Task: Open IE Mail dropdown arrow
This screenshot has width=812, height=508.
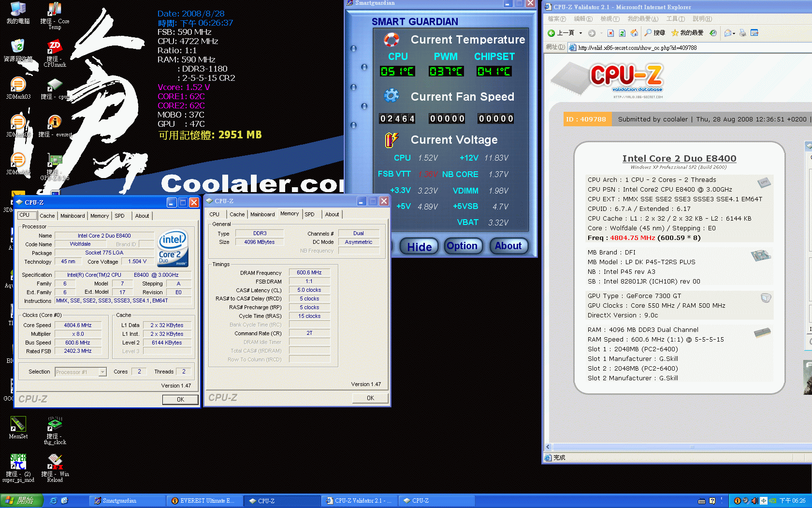Action: [734, 33]
